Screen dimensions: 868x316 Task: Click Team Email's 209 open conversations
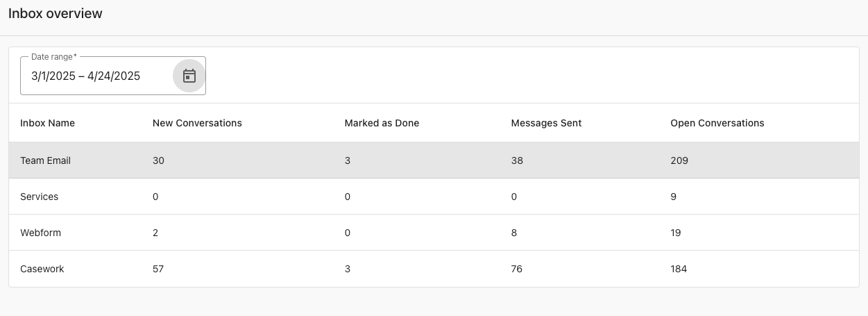point(679,160)
